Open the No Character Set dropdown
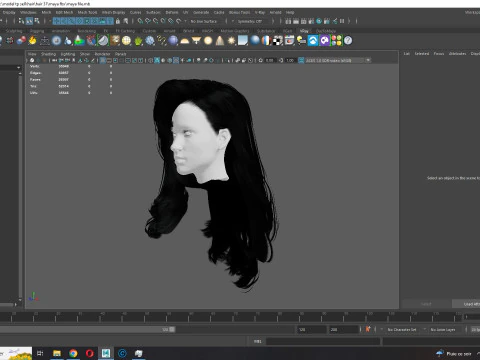The image size is (480, 360). tap(402, 329)
